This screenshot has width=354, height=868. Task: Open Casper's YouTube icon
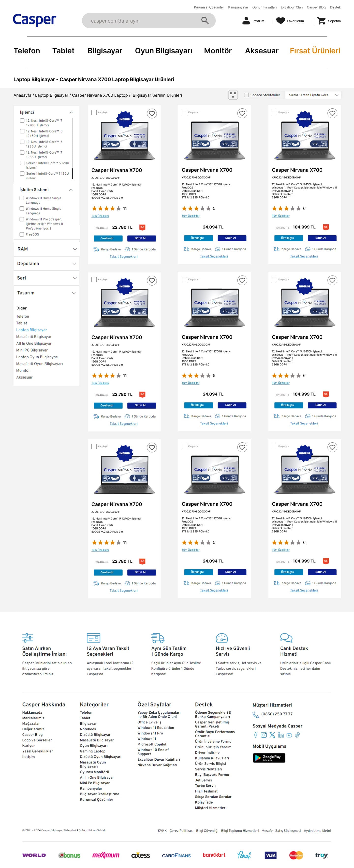(x=289, y=735)
